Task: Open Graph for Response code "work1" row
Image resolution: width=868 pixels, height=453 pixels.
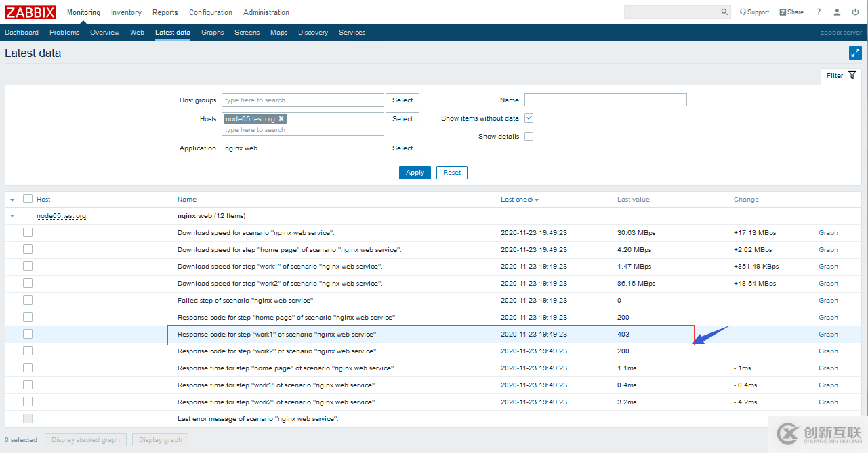Action: point(828,334)
